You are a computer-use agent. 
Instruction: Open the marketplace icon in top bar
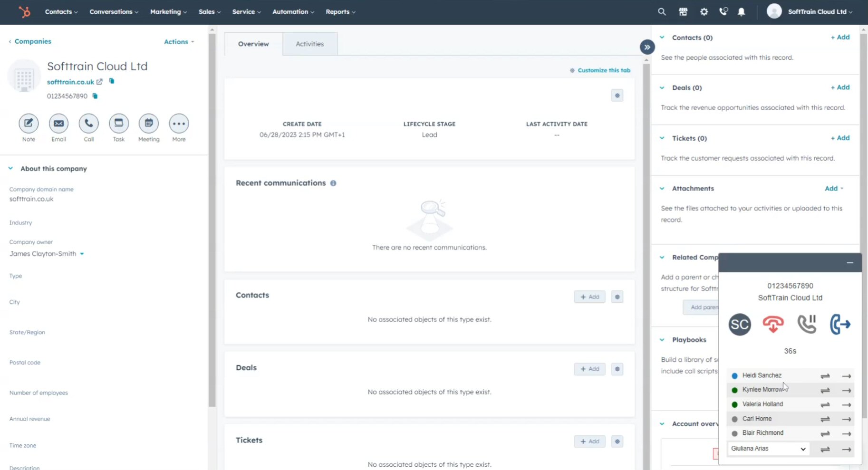tap(683, 11)
